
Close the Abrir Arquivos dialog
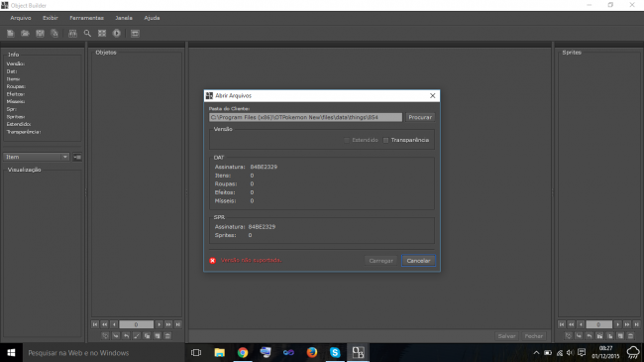[433, 95]
